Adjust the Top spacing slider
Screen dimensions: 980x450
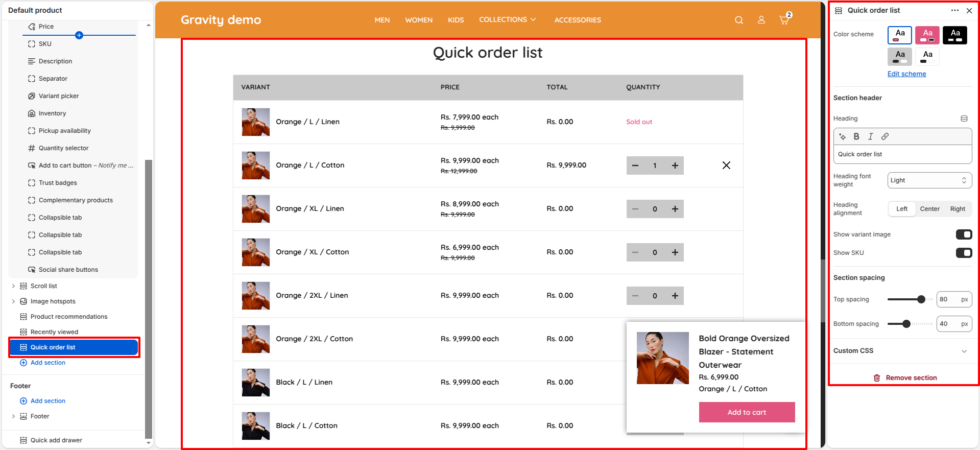[x=921, y=299]
